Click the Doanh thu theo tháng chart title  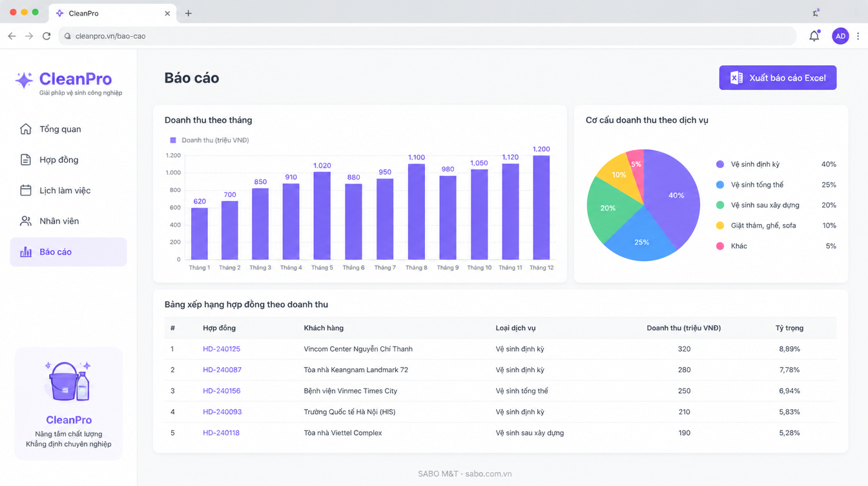(209, 120)
